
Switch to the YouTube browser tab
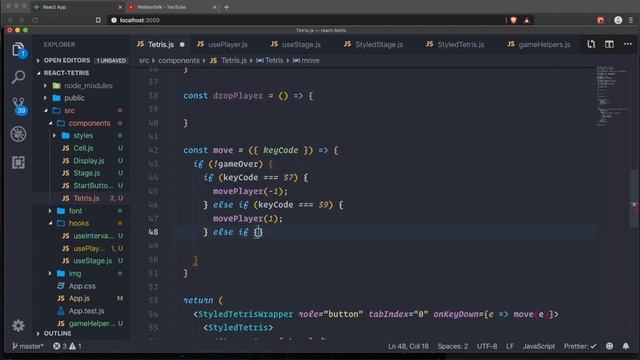171,7
